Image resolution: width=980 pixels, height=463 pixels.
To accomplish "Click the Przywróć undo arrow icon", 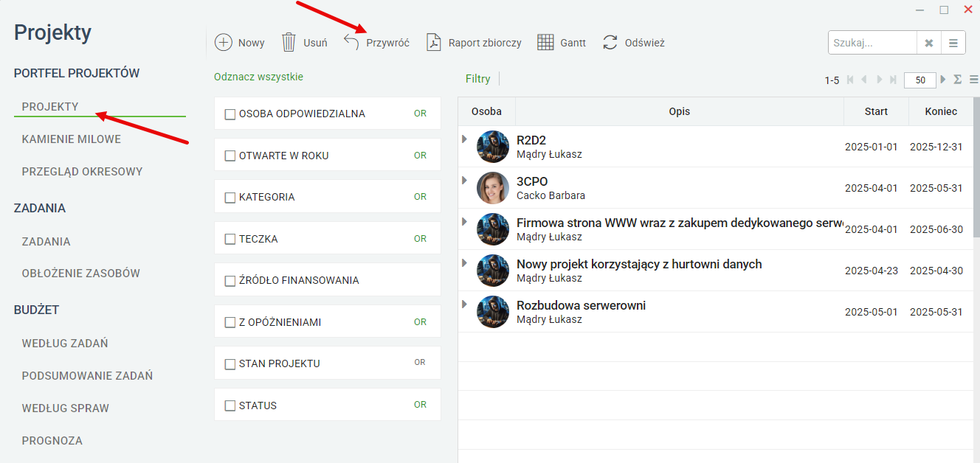I will coord(352,43).
